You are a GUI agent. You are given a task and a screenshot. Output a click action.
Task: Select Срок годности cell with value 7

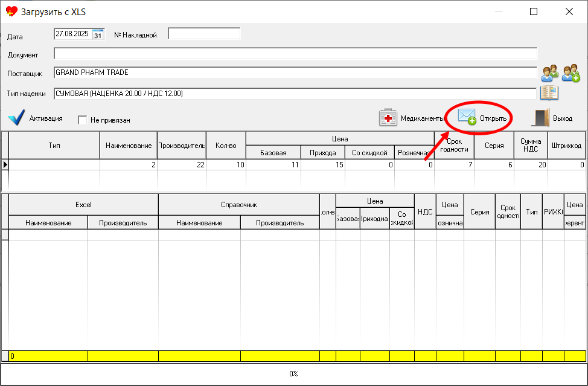click(x=455, y=165)
